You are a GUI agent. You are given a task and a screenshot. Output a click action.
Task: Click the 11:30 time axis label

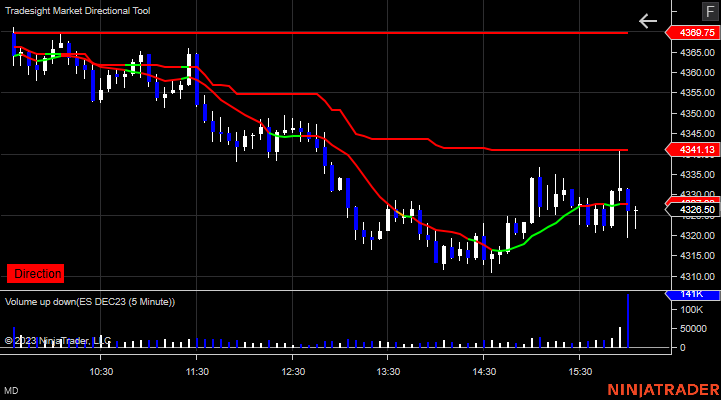(x=197, y=371)
